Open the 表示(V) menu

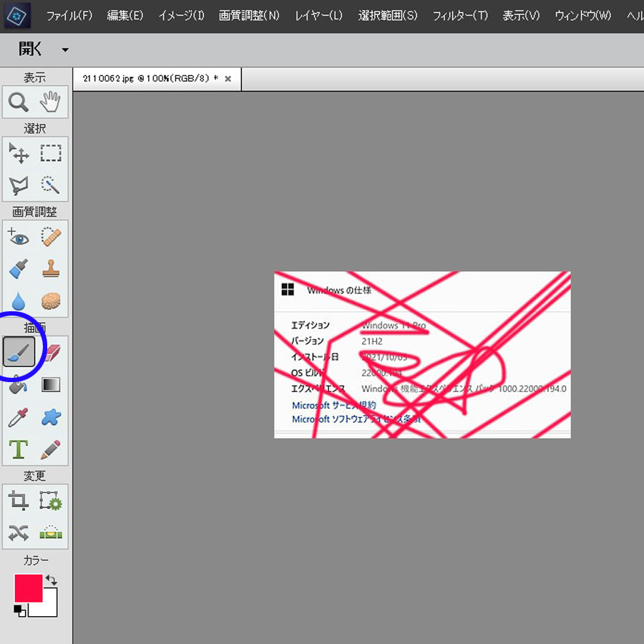521,16
